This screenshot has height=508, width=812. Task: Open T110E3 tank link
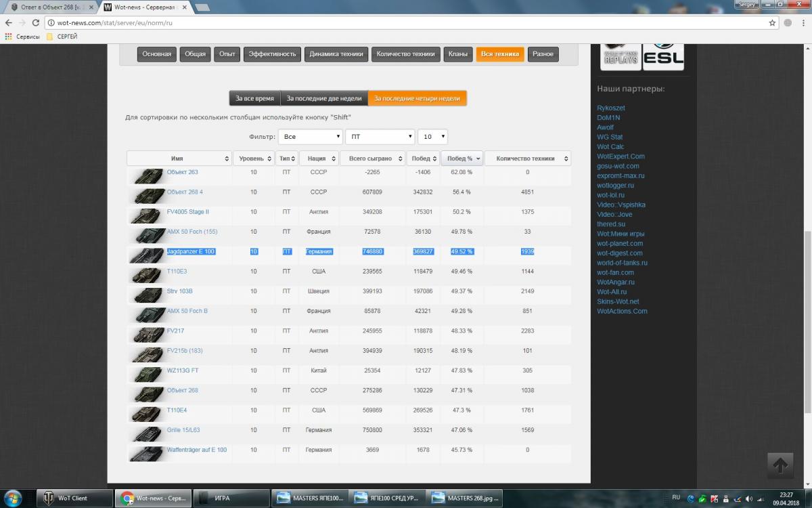[x=177, y=271]
